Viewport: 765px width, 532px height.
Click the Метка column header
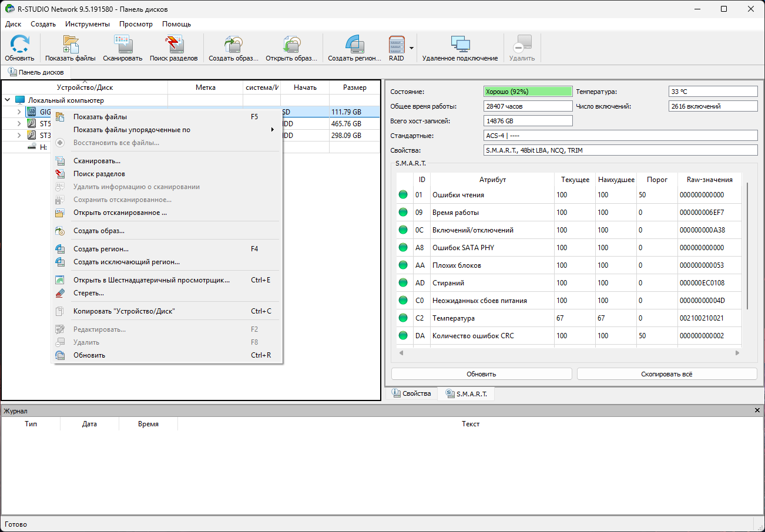click(206, 87)
